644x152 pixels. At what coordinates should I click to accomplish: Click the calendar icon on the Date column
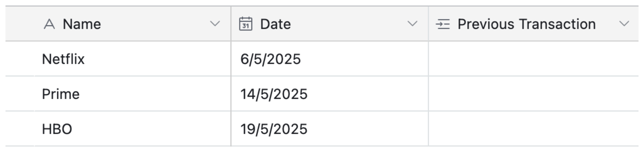246,24
